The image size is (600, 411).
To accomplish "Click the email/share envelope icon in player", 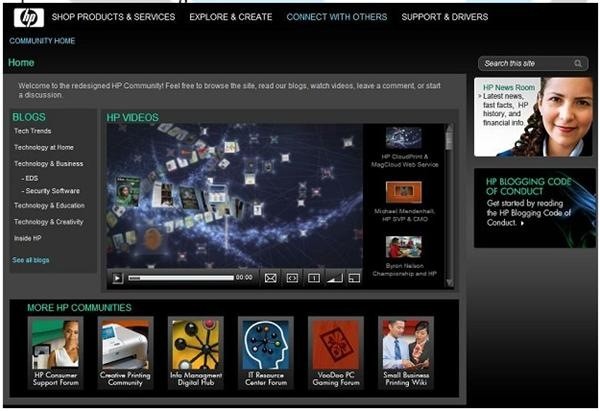I will point(271,278).
